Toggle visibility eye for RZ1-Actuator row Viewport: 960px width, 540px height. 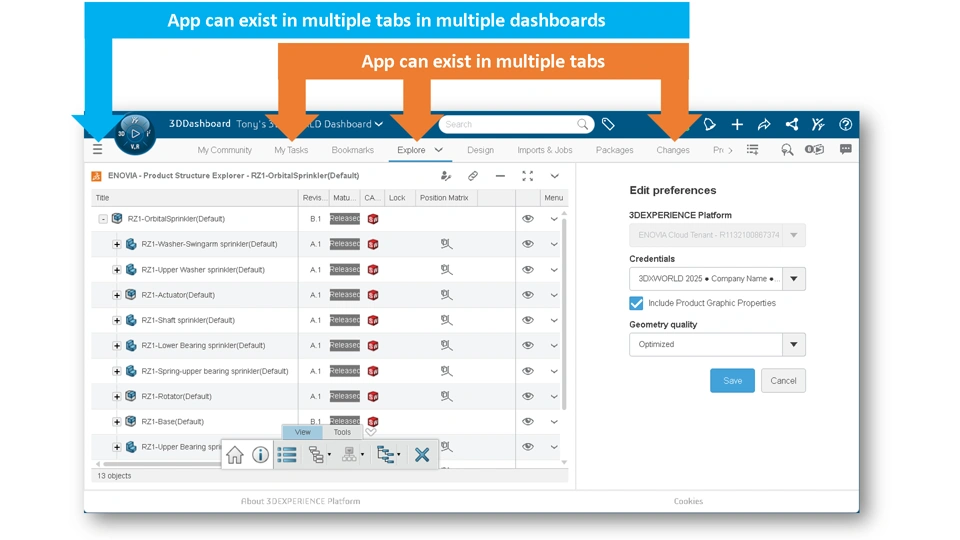pyautogui.click(x=528, y=295)
